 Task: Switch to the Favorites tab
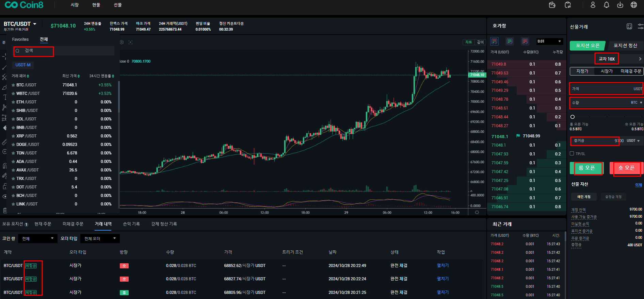coord(20,39)
